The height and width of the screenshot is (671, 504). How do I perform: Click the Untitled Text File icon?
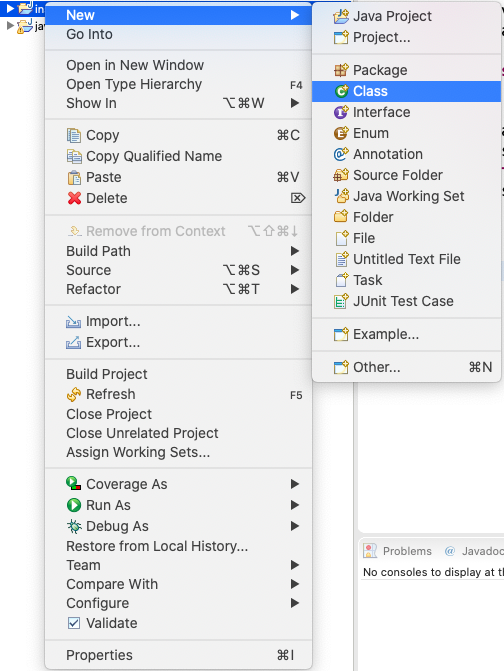[x=341, y=259]
